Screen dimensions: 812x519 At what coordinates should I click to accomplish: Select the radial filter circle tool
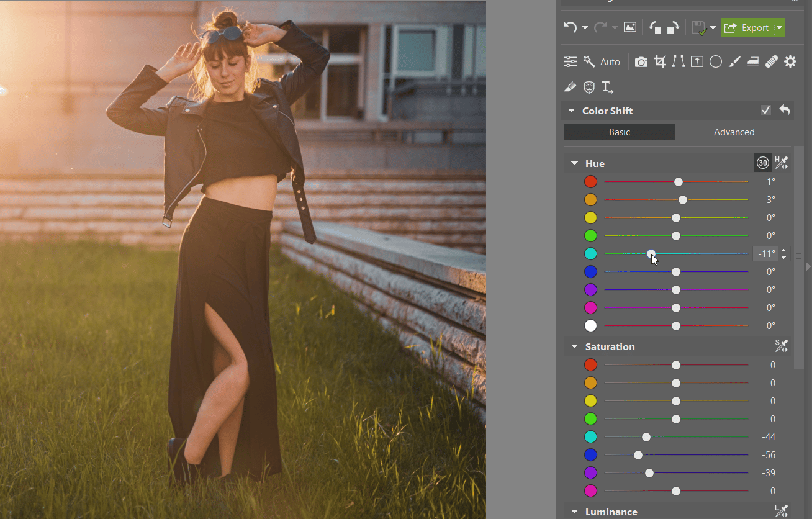click(x=716, y=61)
